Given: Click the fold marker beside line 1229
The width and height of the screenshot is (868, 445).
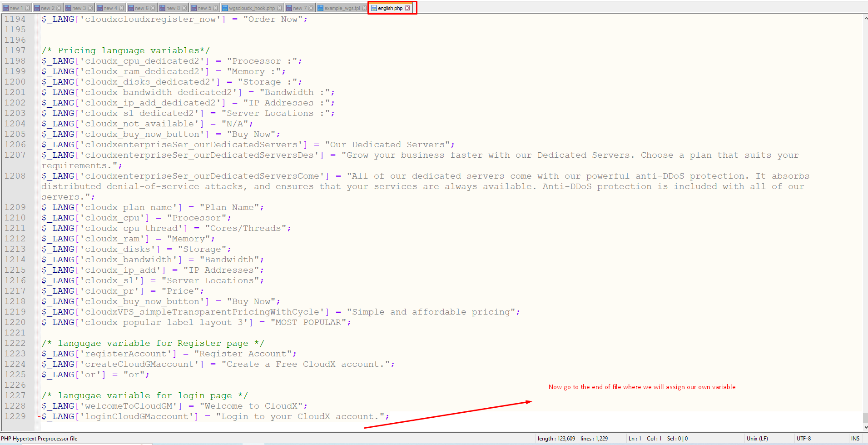Looking at the screenshot, I should (39, 416).
